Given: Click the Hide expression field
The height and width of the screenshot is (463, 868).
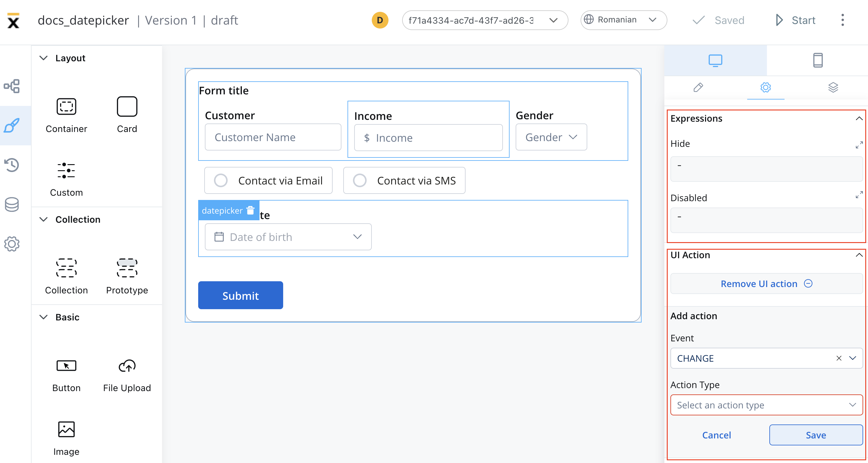Looking at the screenshot, I should coord(766,169).
